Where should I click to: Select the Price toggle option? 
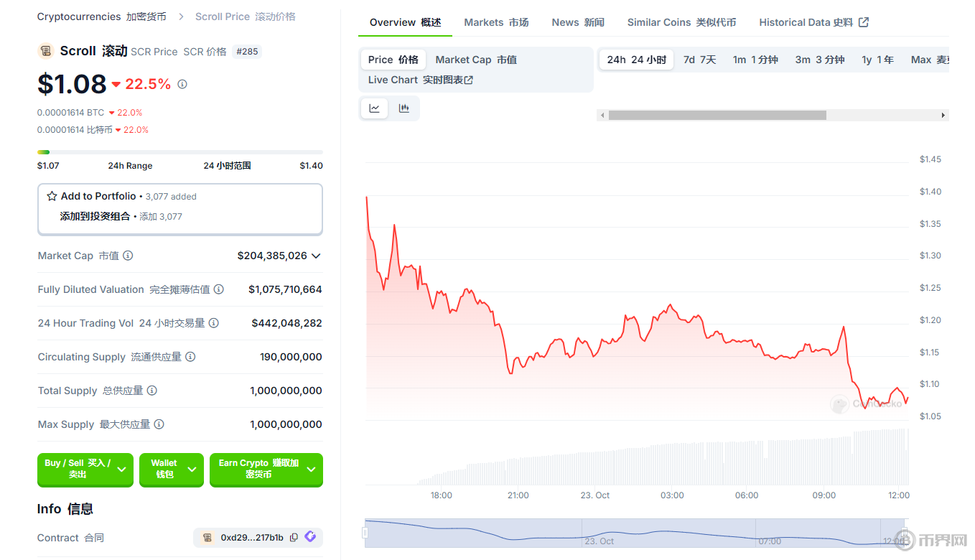393,60
